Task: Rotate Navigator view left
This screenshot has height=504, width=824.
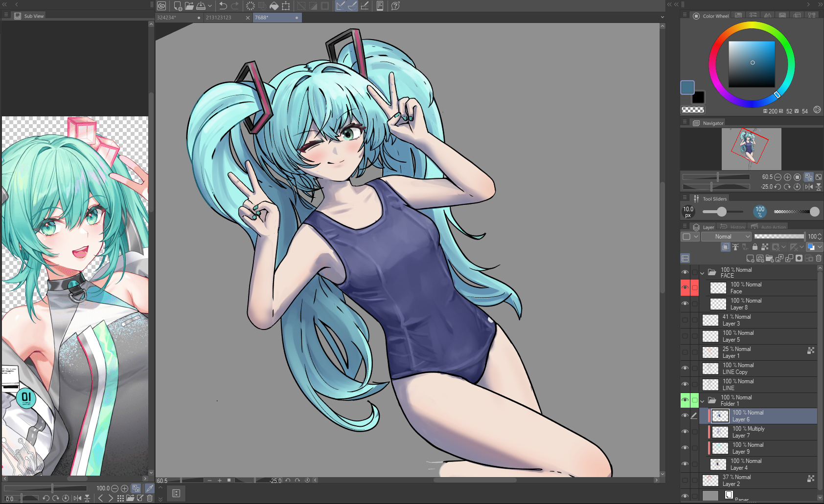Action: 778,187
